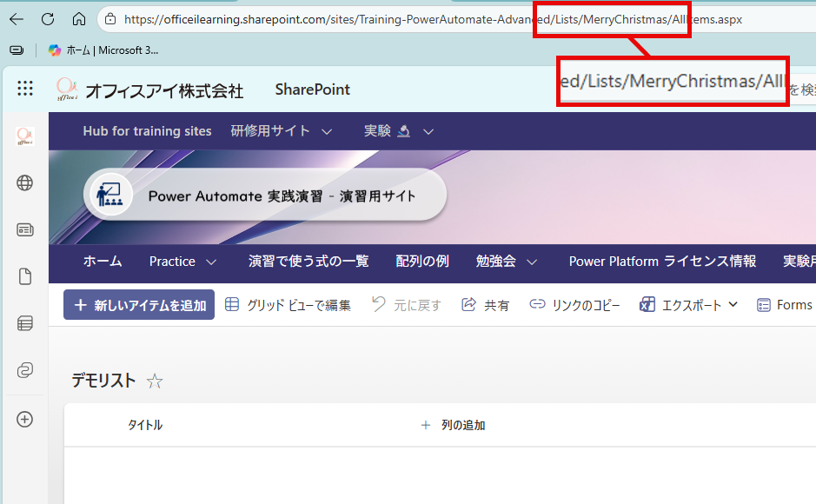Click the browser refresh button

pos(48,19)
